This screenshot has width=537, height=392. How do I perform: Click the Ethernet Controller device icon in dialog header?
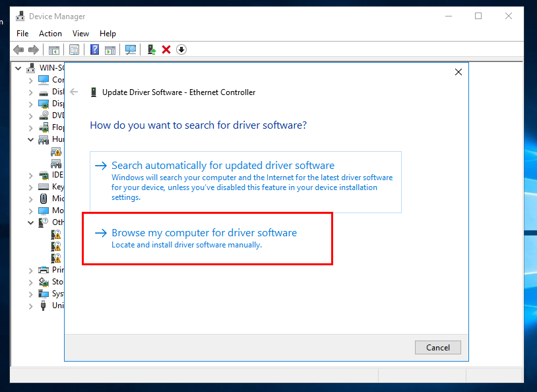tap(94, 92)
